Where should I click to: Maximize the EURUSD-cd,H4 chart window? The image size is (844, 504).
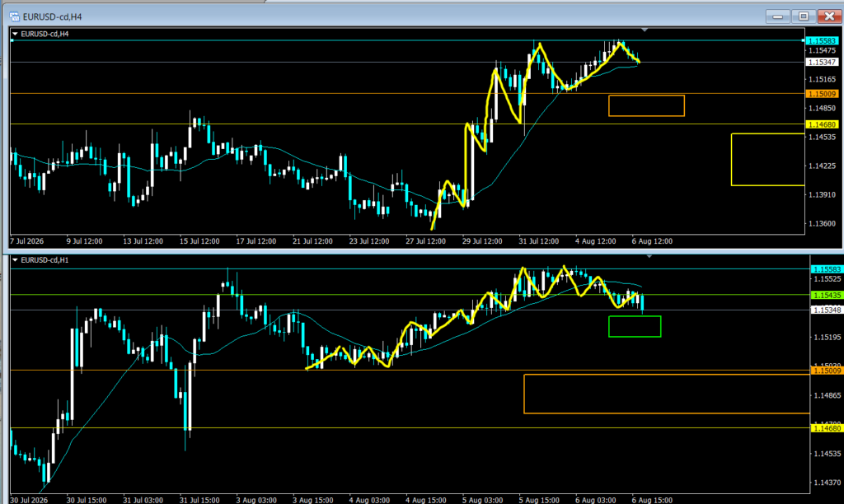click(x=804, y=16)
